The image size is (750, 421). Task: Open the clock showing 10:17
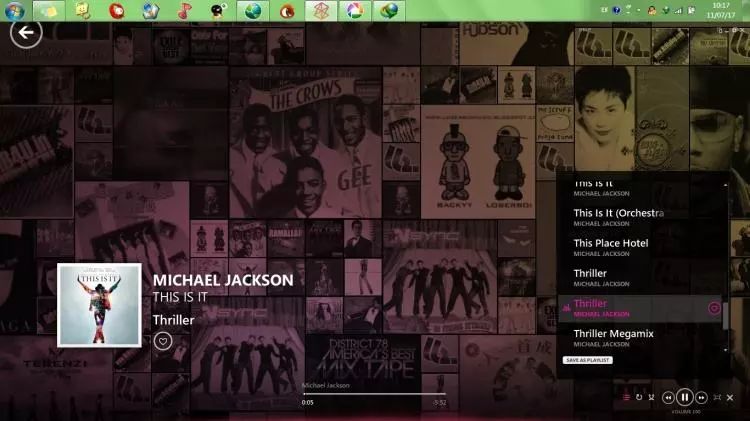click(721, 10)
